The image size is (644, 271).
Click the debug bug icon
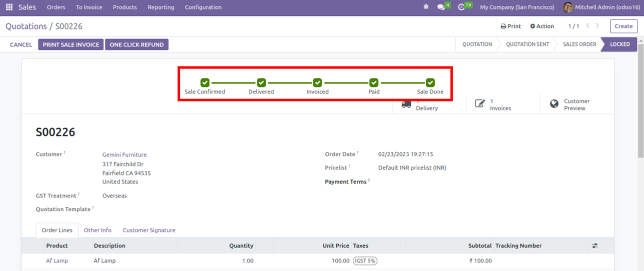426,7
